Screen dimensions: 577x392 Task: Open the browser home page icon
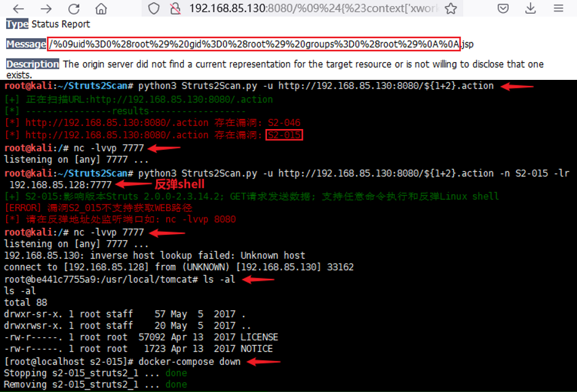pyautogui.click(x=101, y=9)
